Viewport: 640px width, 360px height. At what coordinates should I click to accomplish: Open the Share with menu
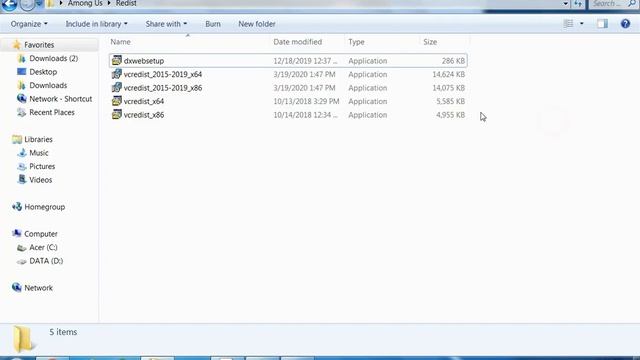click(x=166, y=24)
